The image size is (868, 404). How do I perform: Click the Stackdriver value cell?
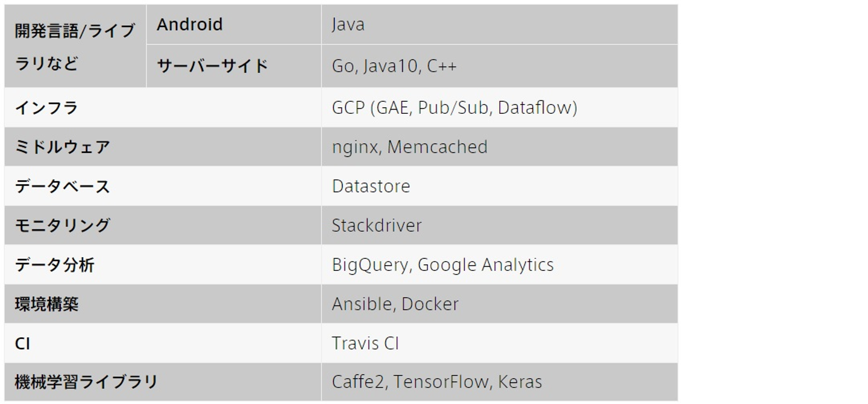[377, 225]
